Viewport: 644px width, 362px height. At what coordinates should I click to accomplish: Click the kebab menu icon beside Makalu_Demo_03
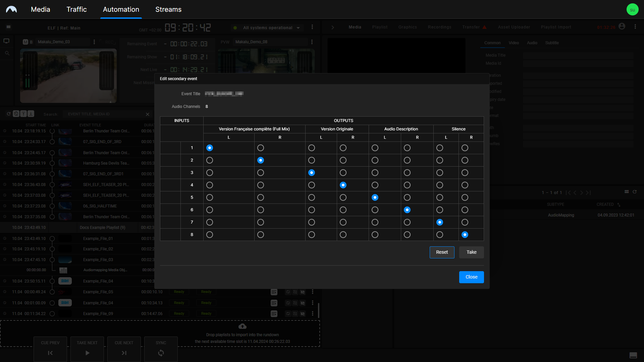(x=94, y=42)
